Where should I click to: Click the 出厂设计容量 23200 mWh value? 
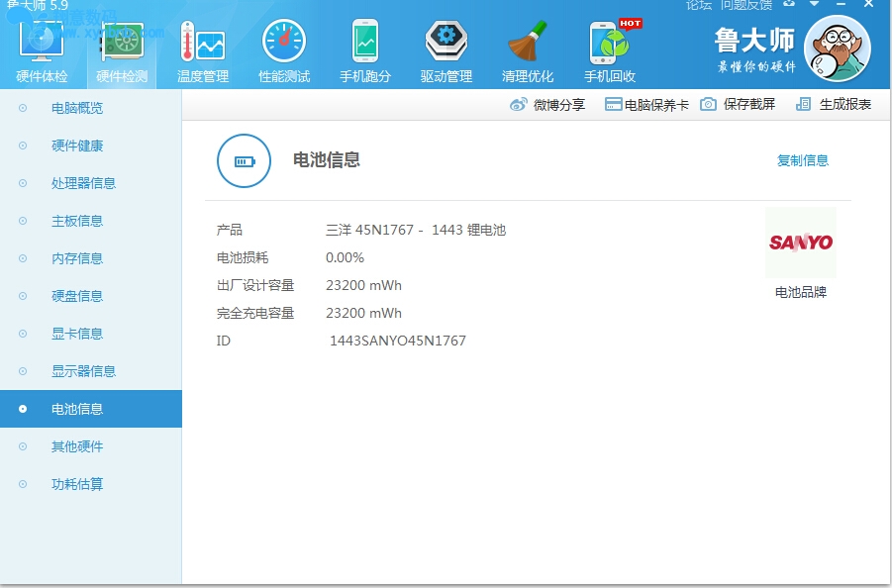[363, 285]
